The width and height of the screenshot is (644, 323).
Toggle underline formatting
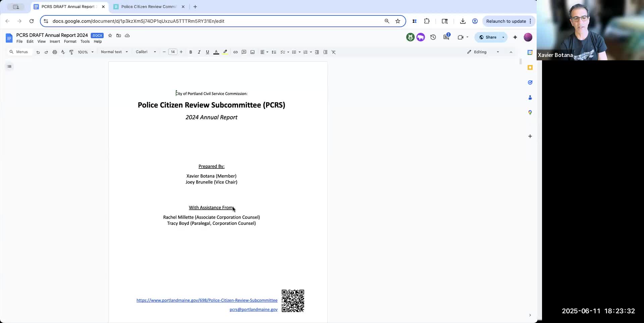[208, 52]
